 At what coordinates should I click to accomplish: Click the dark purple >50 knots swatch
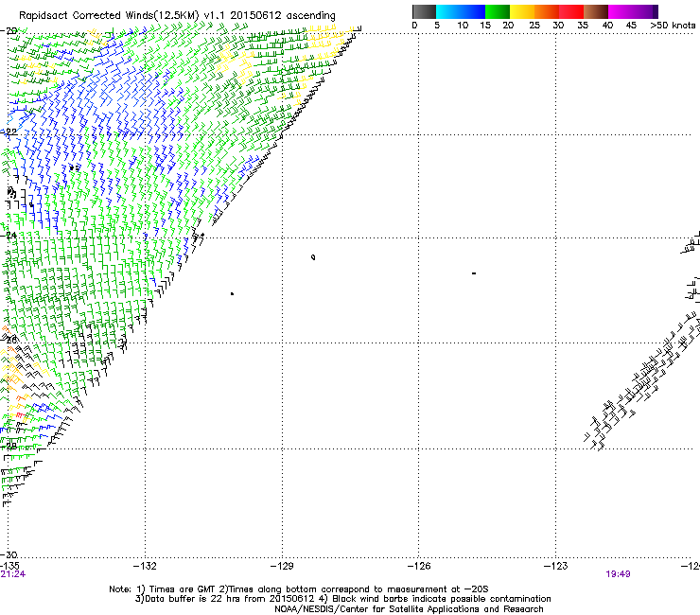click(656, 11)
